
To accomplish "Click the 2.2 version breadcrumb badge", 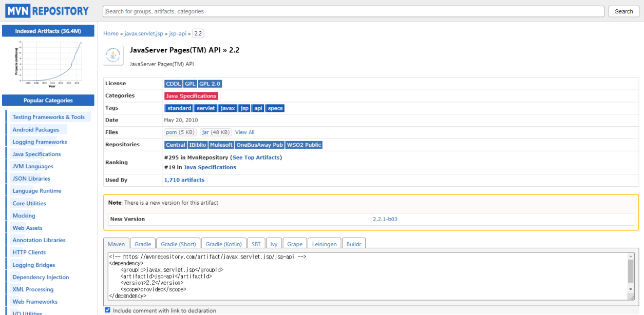I will (x=198, y=33).
